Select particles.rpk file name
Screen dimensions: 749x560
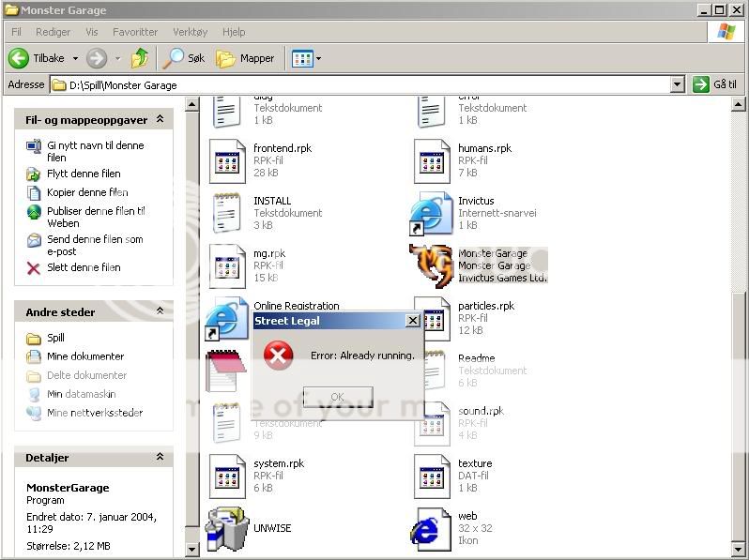tap(486, 306)
